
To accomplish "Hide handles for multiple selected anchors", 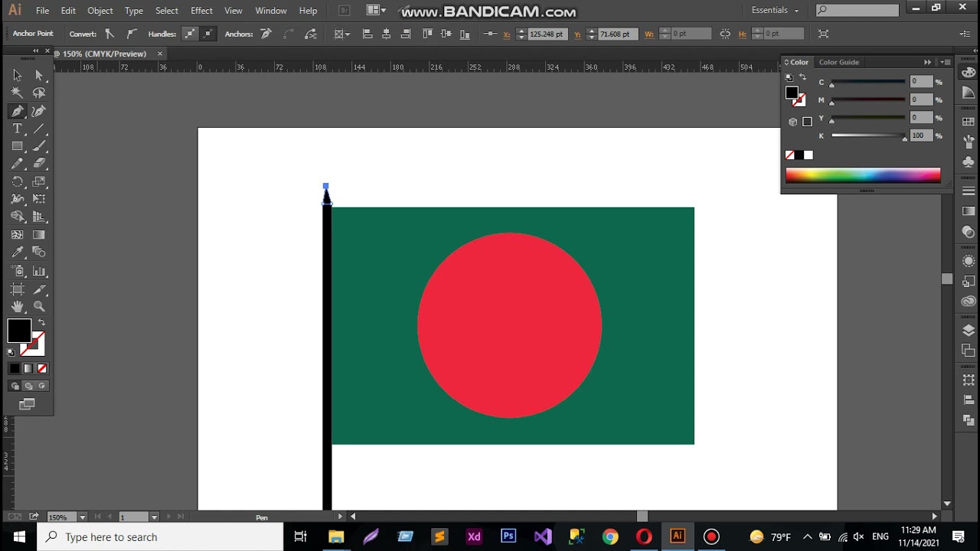I will (207, 34).
